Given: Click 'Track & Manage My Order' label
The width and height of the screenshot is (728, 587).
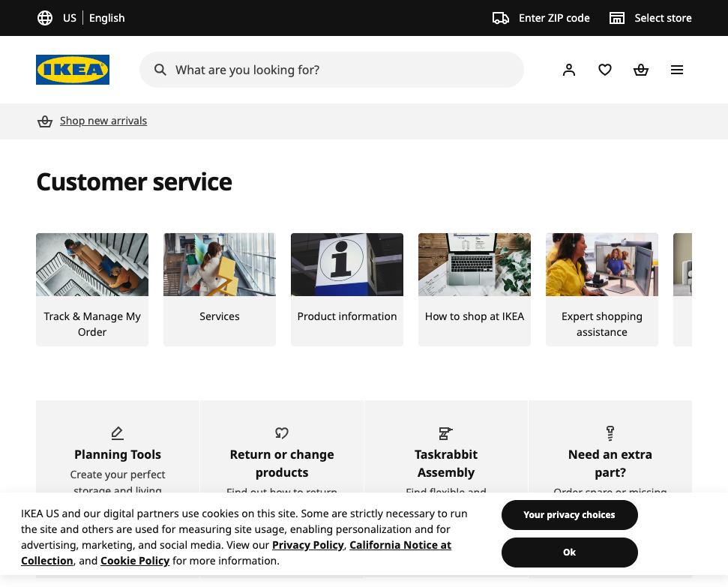Looking at the screenshot, I should point(92,324).
